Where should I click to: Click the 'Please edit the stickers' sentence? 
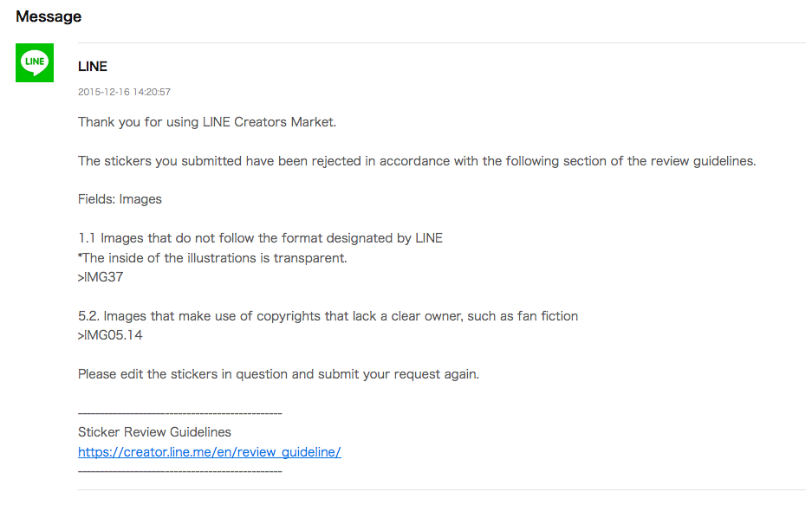point(278,374)
